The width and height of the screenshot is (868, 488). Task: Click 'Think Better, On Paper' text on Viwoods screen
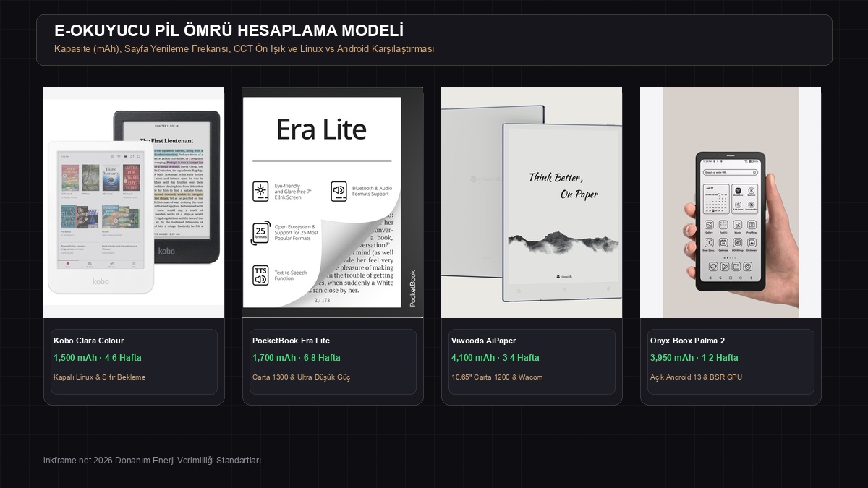tap(564, 186)
